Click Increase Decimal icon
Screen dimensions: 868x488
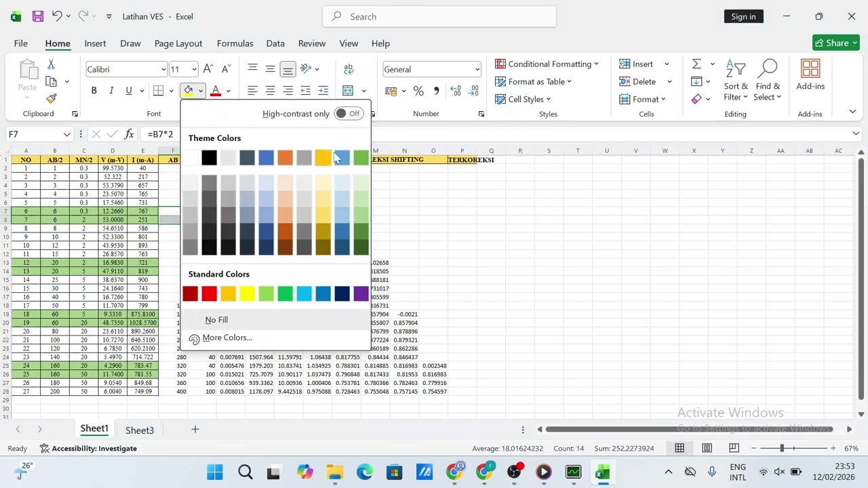pyautogui.click(x=456, y=91)
